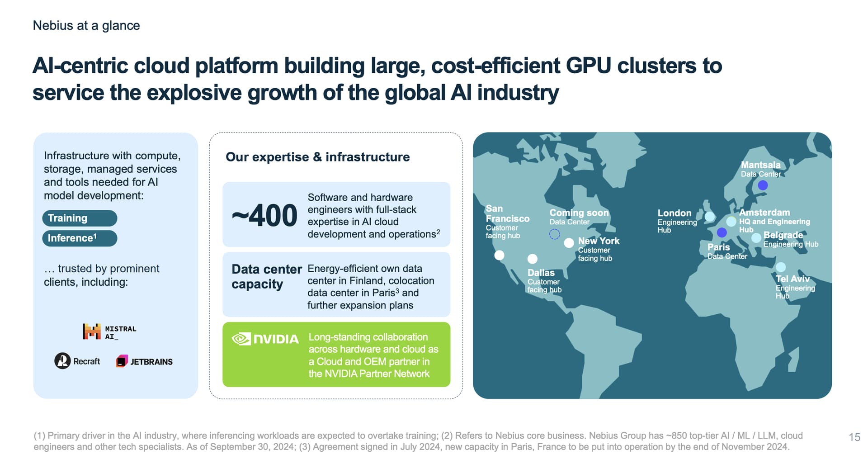Click the Data center capacity heading
Screen dimensions: 868x464
pos(266,276)
